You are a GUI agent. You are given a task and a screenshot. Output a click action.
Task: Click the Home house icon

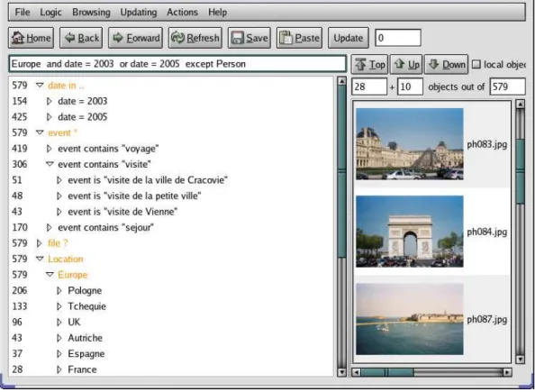[x=18, y=38]
